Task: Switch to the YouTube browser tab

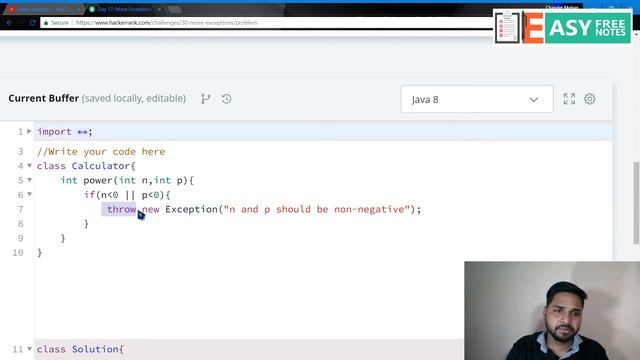Action: [x=44, y=9]
